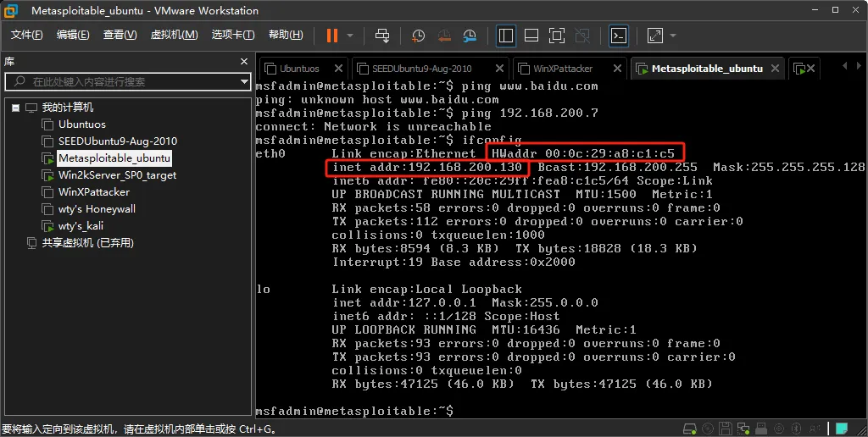This screenshot has width=868, height=437.
Task: Pause the running virtual machine
Action: pyautogui.click(x=332, y=36)
